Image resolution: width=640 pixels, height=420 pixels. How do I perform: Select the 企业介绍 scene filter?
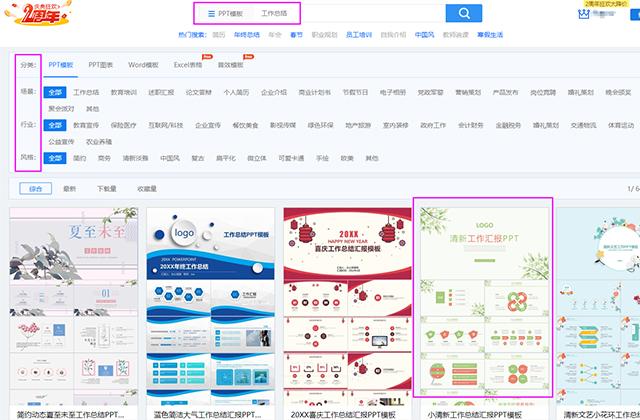click(x=274, y=92)
